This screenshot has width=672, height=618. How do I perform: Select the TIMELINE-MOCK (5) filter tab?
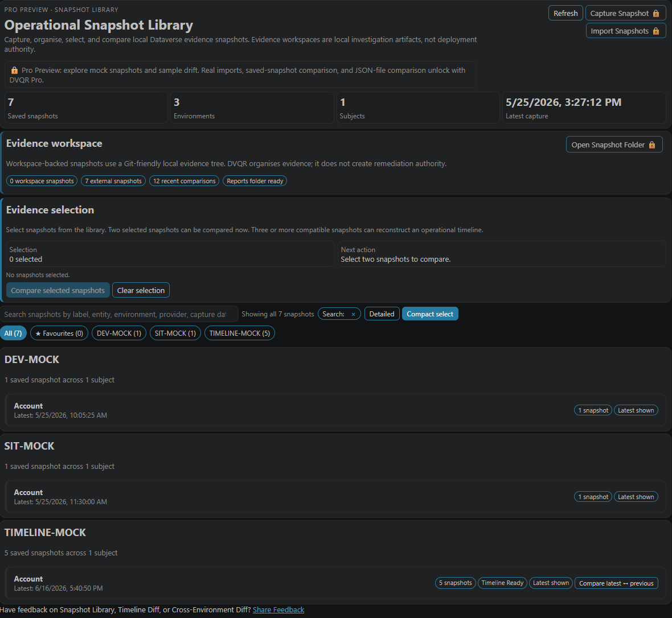click(240, 333)
